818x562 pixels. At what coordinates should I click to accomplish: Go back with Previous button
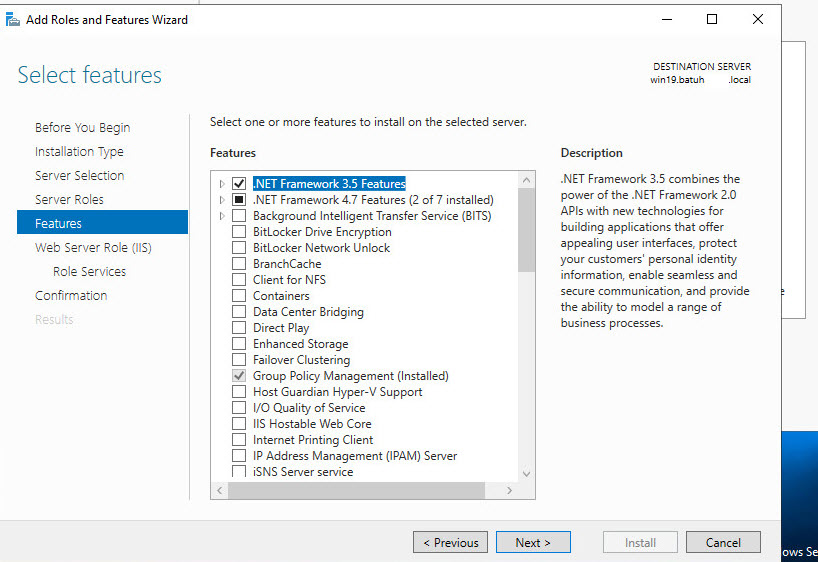450,542
